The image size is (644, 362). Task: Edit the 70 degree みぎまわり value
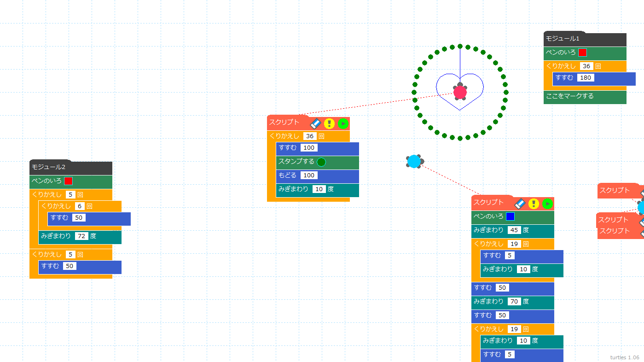point(514,302)
